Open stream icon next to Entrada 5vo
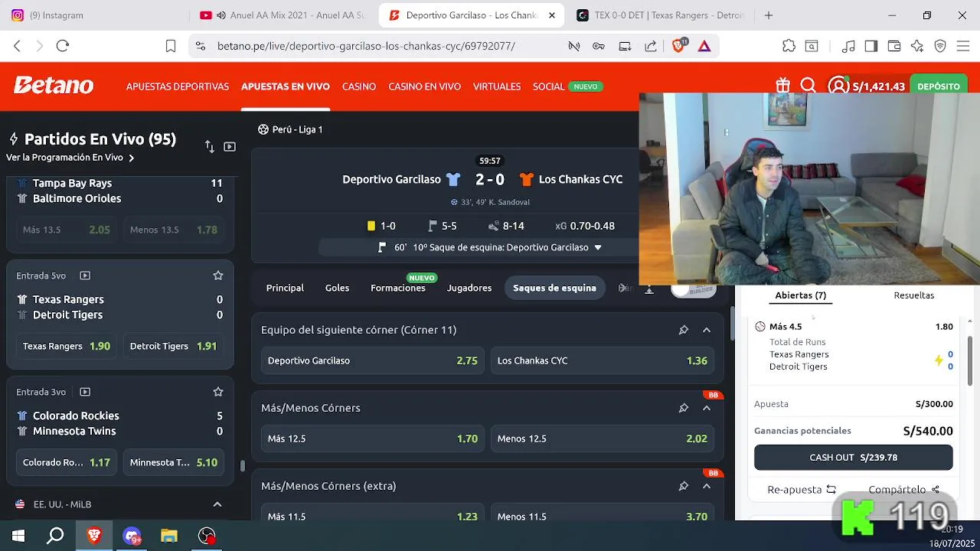 (85, 275)
